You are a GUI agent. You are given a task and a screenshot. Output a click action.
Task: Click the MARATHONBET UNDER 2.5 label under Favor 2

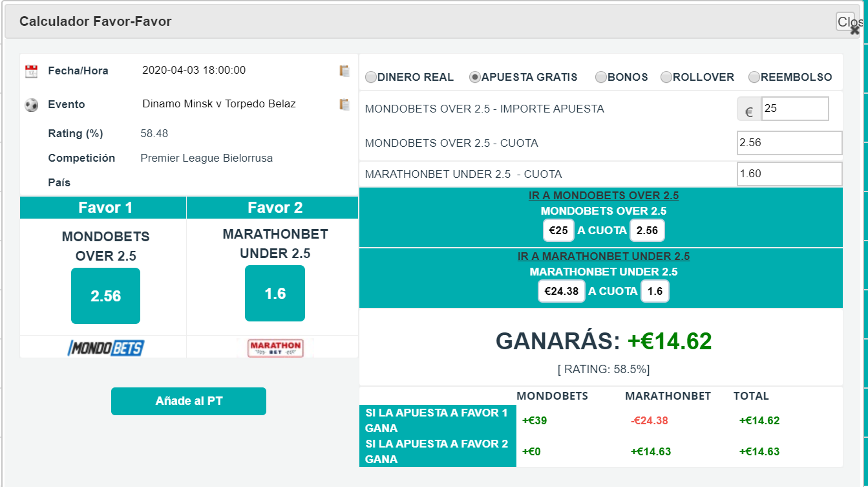pyautogui.click(x=275, y=244)
